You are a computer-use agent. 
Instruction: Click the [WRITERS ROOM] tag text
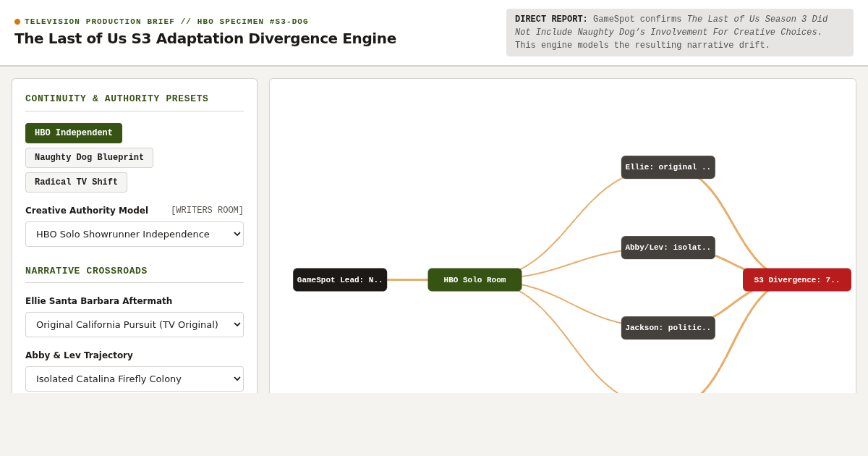tap(207, 211)
